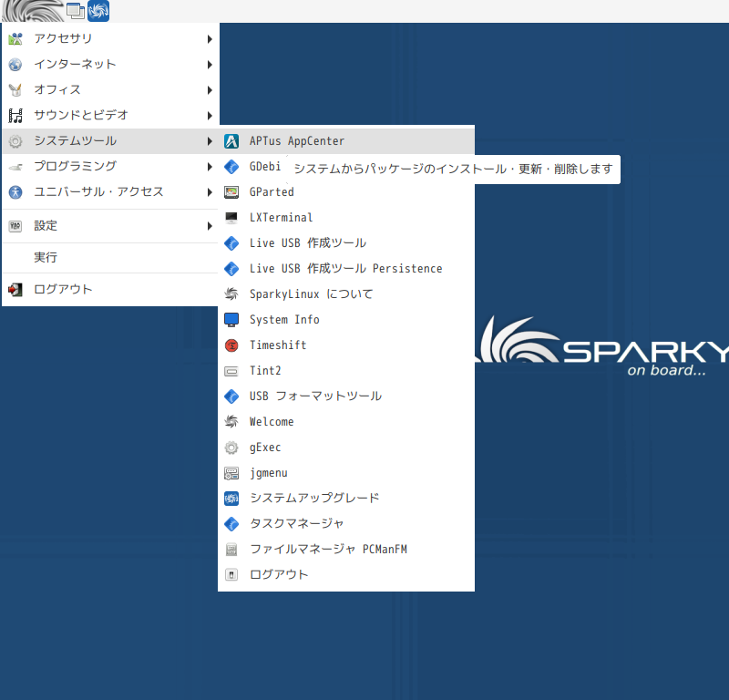The image size is (729, 700).
Task: Click the プログラミング category icon
Action: [15, 167]
